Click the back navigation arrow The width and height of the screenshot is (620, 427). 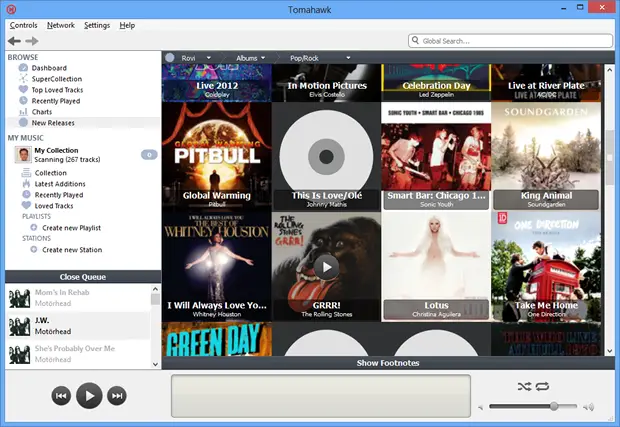click(x=14, y=41)
